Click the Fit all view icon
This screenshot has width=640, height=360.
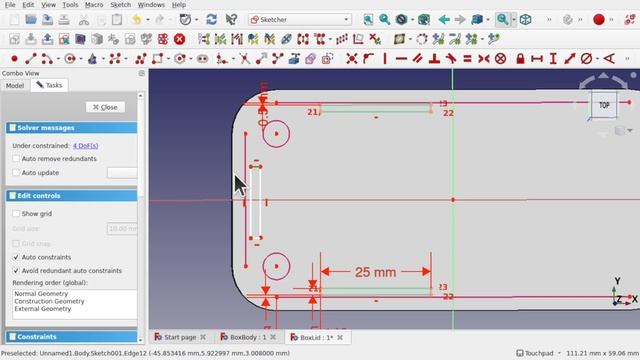[x=368, y=20]
